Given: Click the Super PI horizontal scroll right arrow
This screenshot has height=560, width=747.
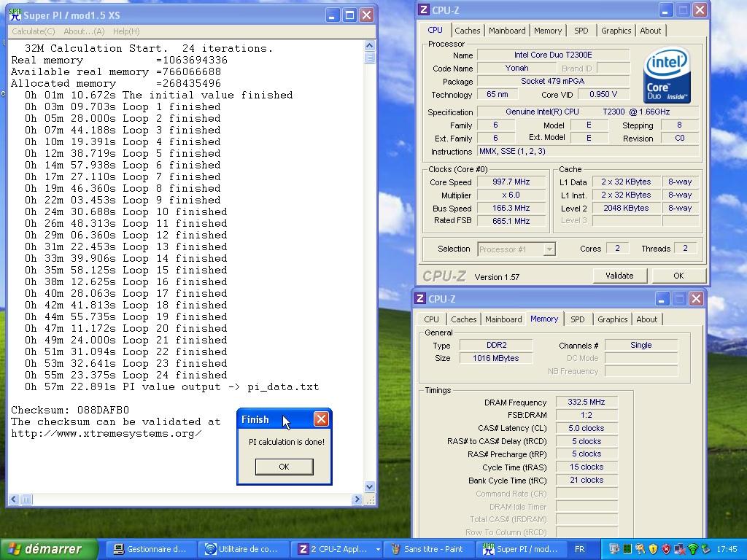Looking at the screenshot, I should pos(357,499).
